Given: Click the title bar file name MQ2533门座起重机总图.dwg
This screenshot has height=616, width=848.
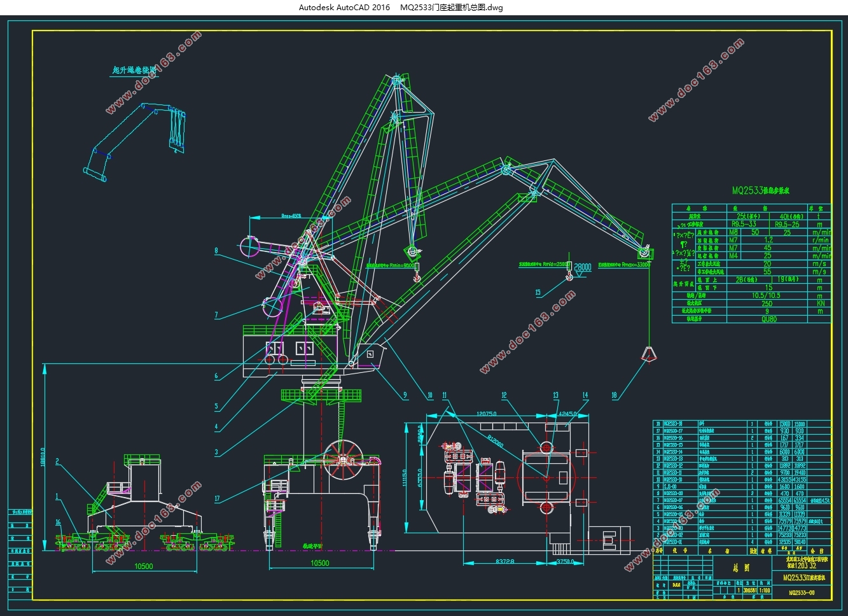Looking at the screenshot, I should pos(451,8).
